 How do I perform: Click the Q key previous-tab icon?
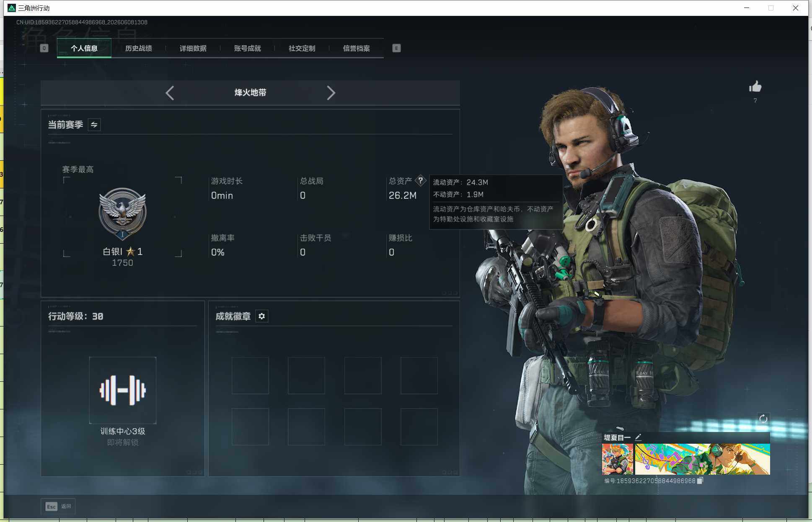(44, 48)
